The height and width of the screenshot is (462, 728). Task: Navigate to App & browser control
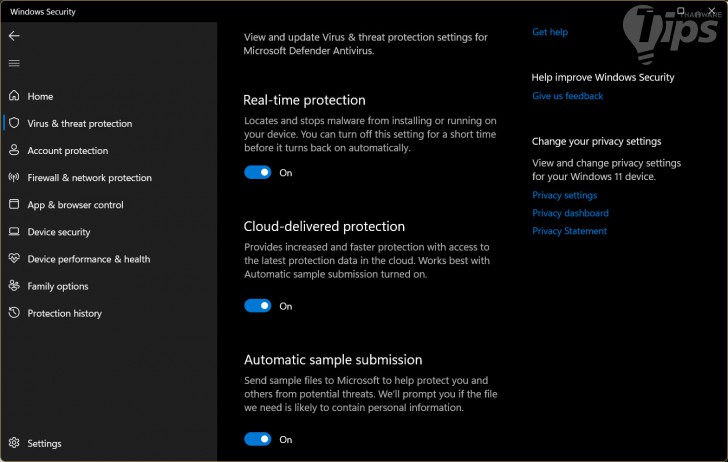75,205
